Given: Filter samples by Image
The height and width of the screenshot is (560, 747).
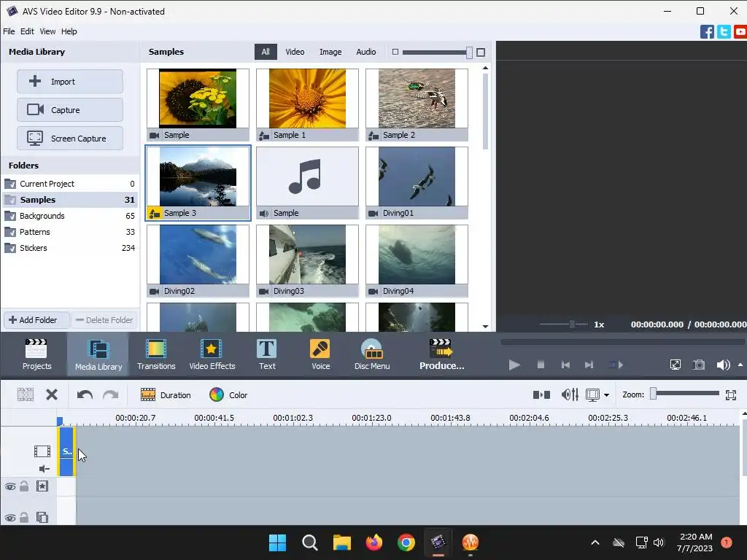Looking at the screenshot, I should click(x=330, y=52).
